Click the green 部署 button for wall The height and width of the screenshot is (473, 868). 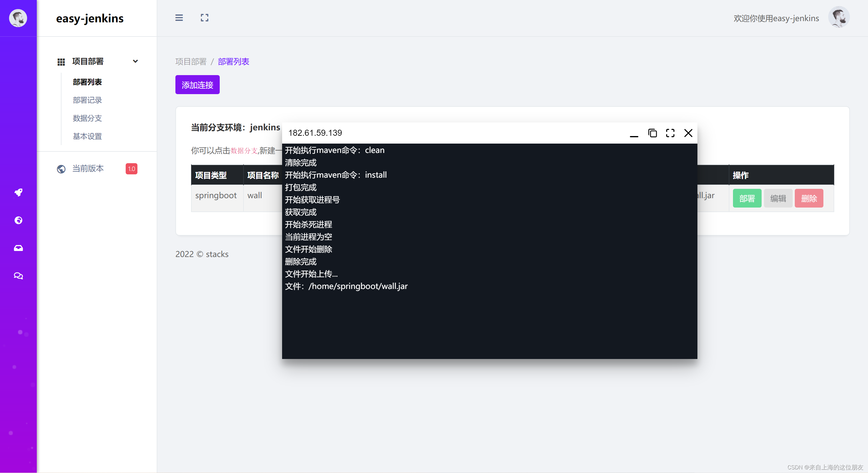tap(747, 198)
